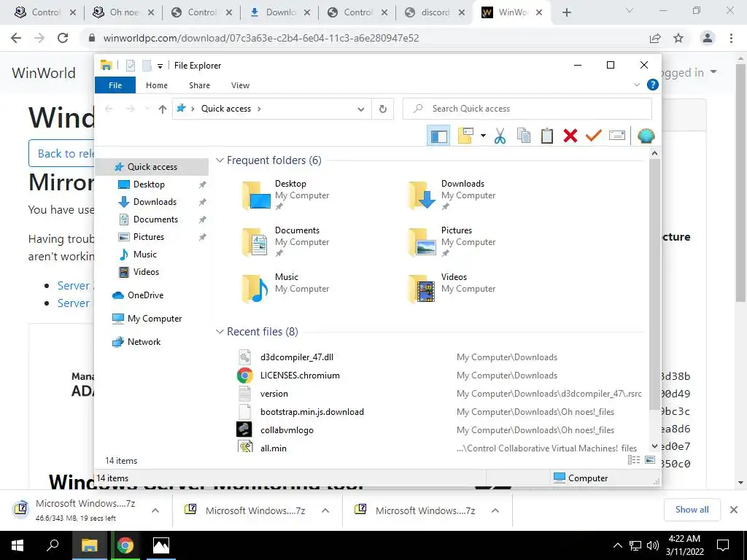
Task: Open the View ribbon tab
Action: point(240,85)
